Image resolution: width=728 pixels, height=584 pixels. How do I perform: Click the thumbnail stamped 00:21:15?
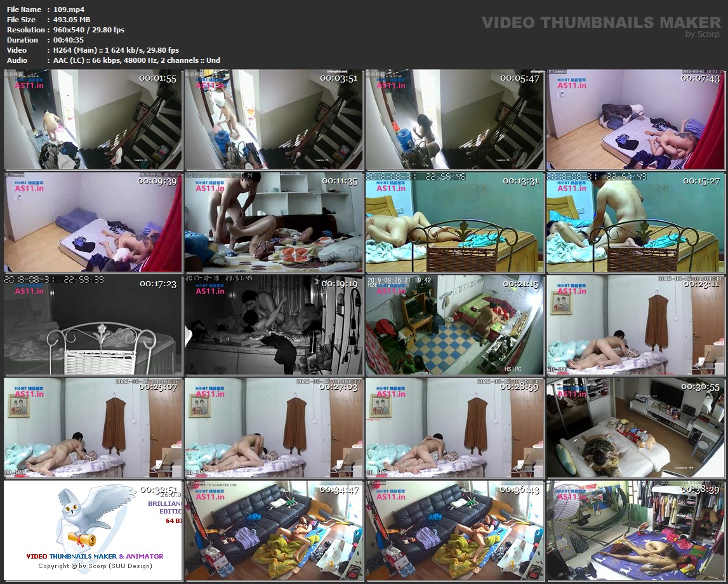click(454, 325)
